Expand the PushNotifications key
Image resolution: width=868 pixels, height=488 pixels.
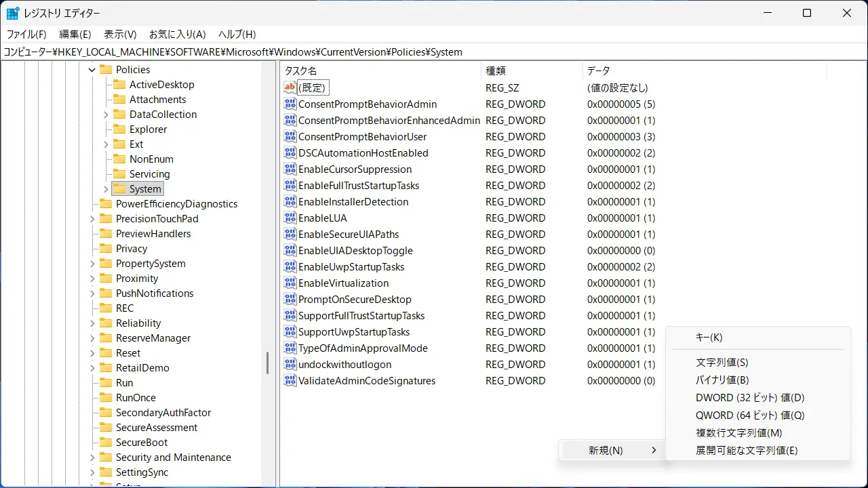[92, 293]
